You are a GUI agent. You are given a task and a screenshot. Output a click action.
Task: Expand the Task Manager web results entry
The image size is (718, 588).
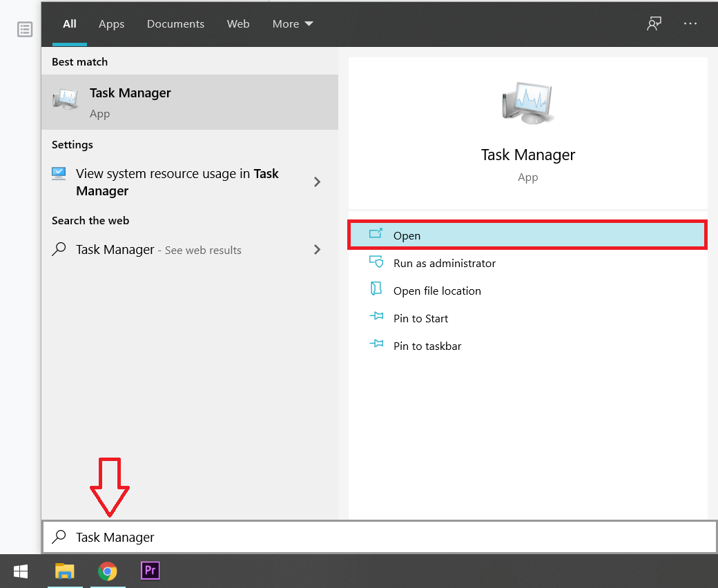[x=317, y=250]
